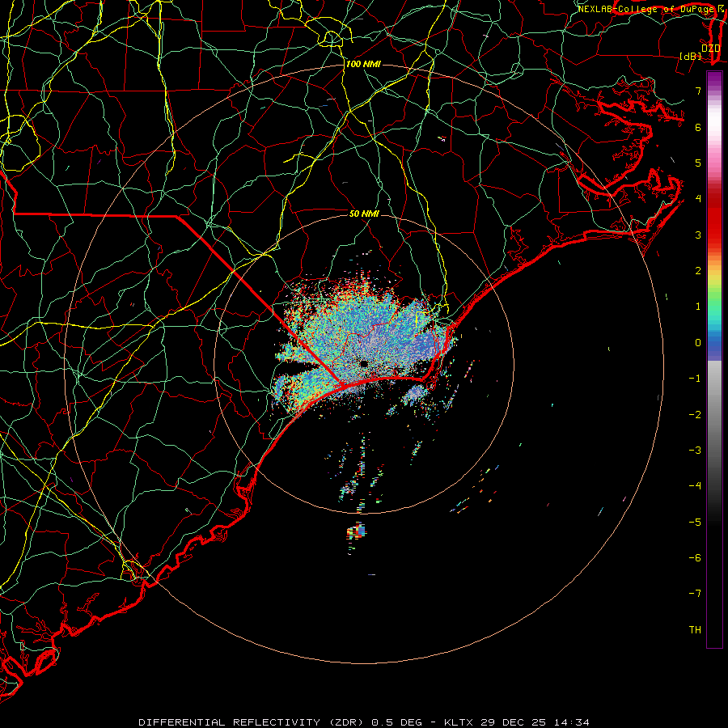This screenshot has width=728, height=728.
Task: Click the "-3" value on color scale
Action: pos(695,451)
